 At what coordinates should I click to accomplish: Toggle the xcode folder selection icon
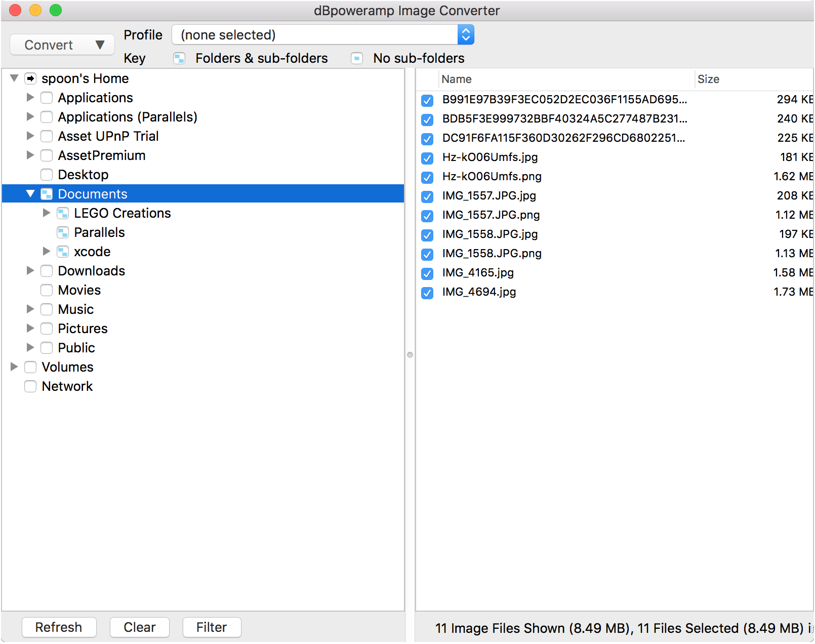point(63,252)
